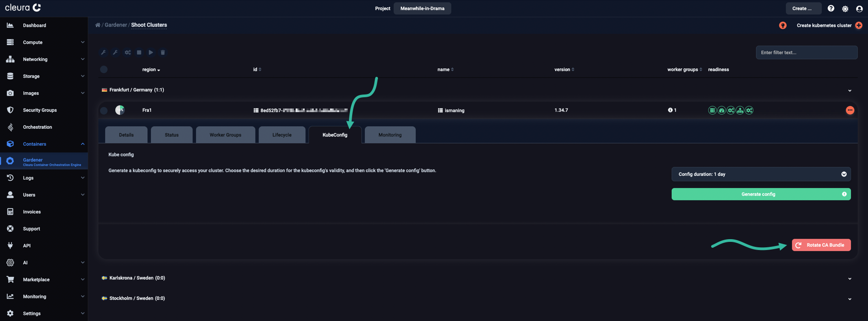This screenshot has width=868, height=321.
Task: Select the Fra1 cluster row checkbox
Action: [x=104, y=110]
